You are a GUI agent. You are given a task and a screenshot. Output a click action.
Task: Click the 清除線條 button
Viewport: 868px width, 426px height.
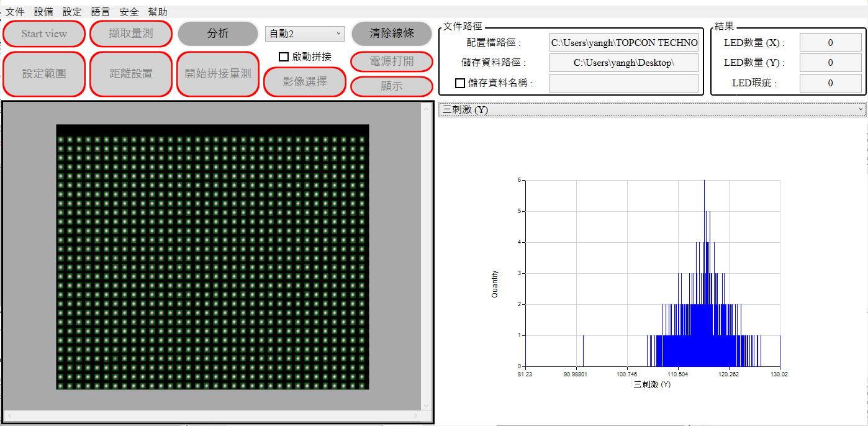(x=392, y=34)
